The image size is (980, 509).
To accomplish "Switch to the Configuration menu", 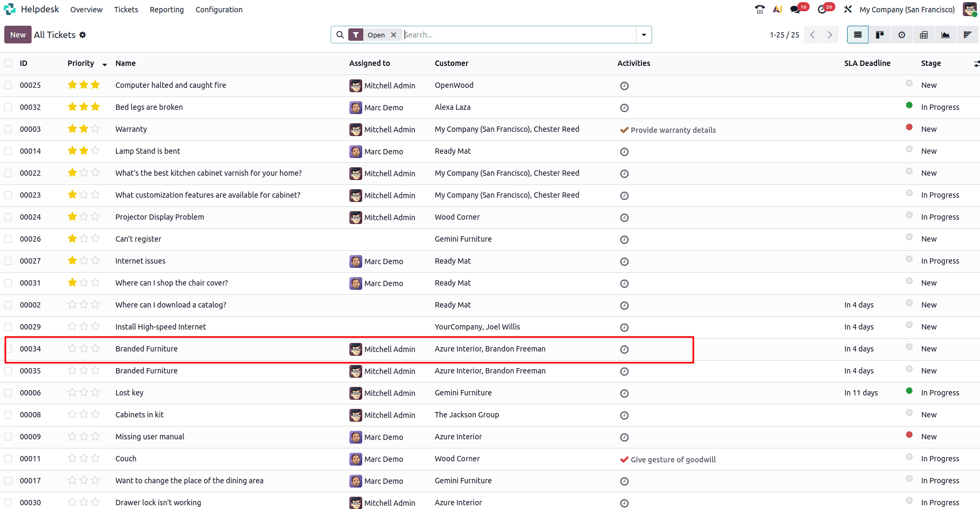I will point(219,9).
